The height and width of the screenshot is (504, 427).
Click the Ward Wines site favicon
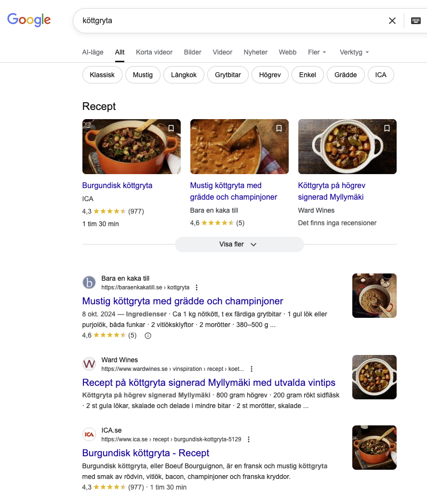point(89,364)
